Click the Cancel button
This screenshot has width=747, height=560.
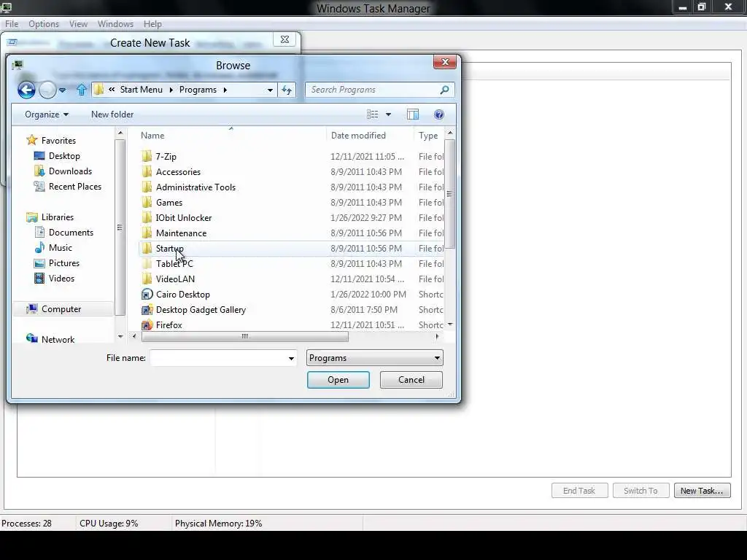tap(411, 379)
